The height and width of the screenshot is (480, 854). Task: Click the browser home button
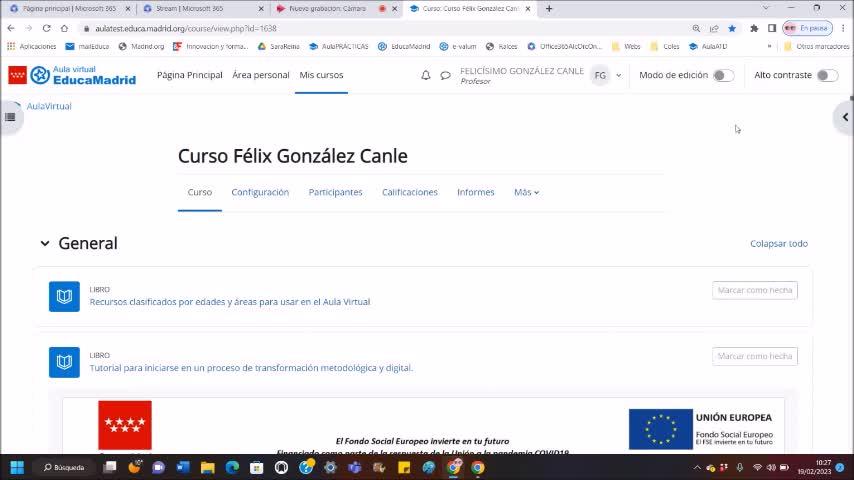tap(64, 28)
